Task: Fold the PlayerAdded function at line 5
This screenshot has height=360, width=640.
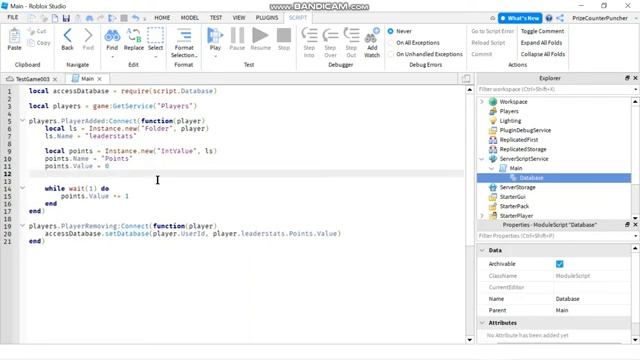Action: [x=22, y=121]
